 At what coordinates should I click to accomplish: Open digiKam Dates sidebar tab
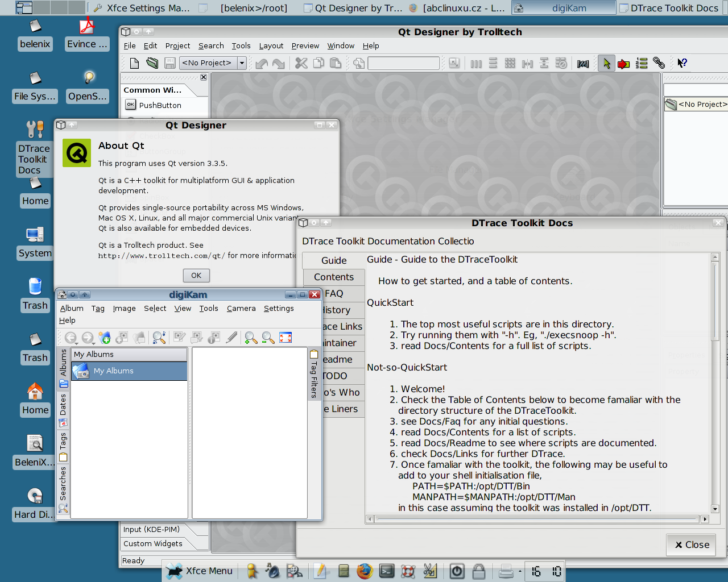(x=63, y=409)
